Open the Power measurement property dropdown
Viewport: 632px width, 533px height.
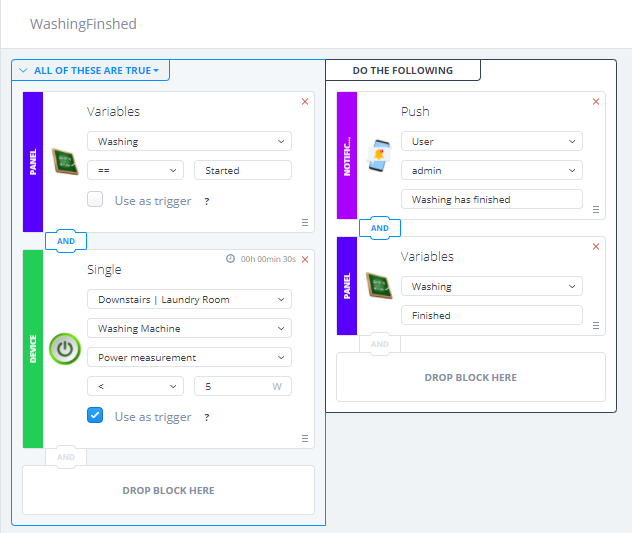tap(189, 358)
